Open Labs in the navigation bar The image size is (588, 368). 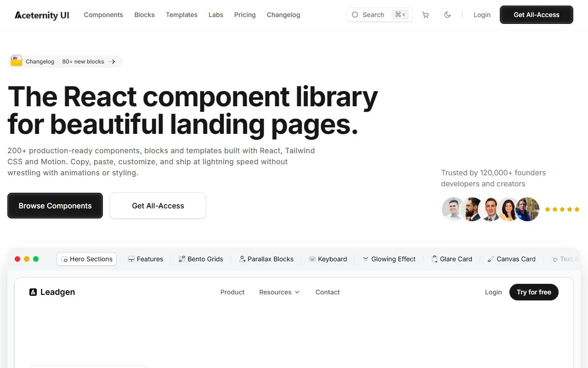coord(216,15)
